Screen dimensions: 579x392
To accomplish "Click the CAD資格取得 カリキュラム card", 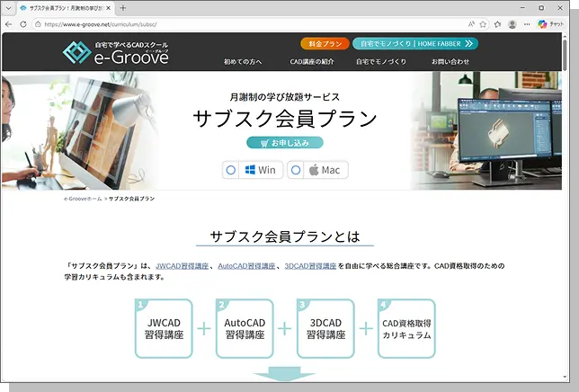I will click(406, 328).
